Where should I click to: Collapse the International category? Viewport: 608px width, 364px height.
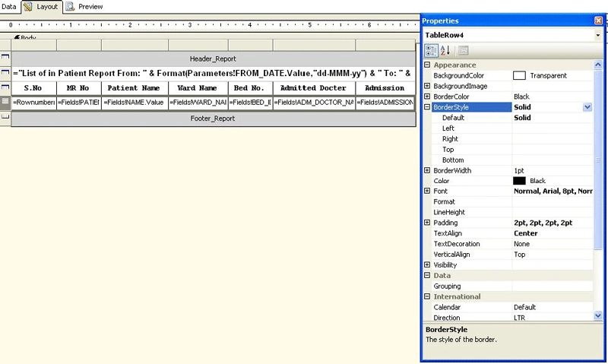tap(427, 296)
